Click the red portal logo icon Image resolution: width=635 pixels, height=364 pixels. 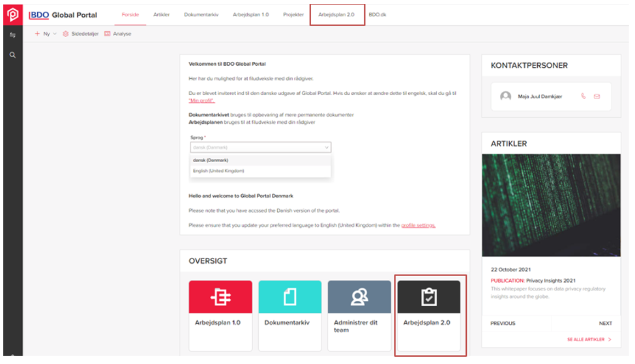13,14
